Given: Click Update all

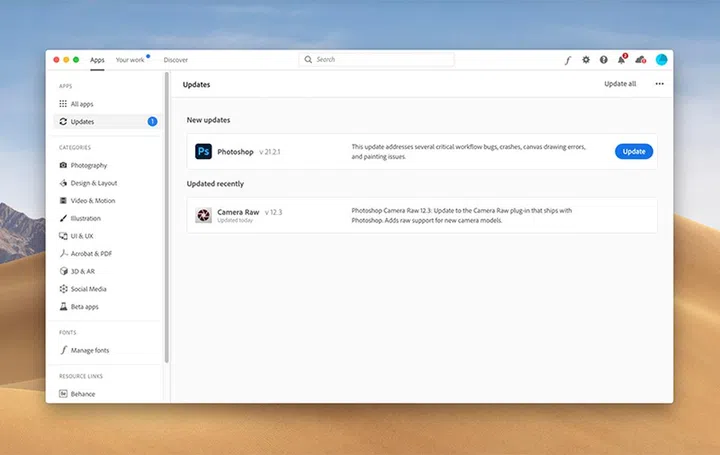Looking at the screenshot, I should [620, 84].
